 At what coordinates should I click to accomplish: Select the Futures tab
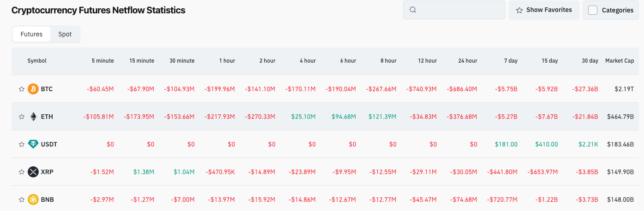pyautogui.click(x=31, y=34)
